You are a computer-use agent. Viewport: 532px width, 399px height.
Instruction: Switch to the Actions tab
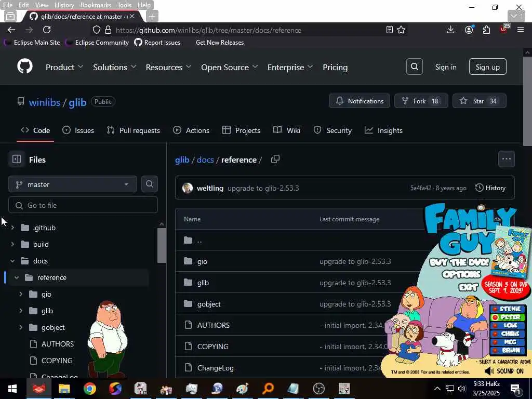tap(191, 130)
